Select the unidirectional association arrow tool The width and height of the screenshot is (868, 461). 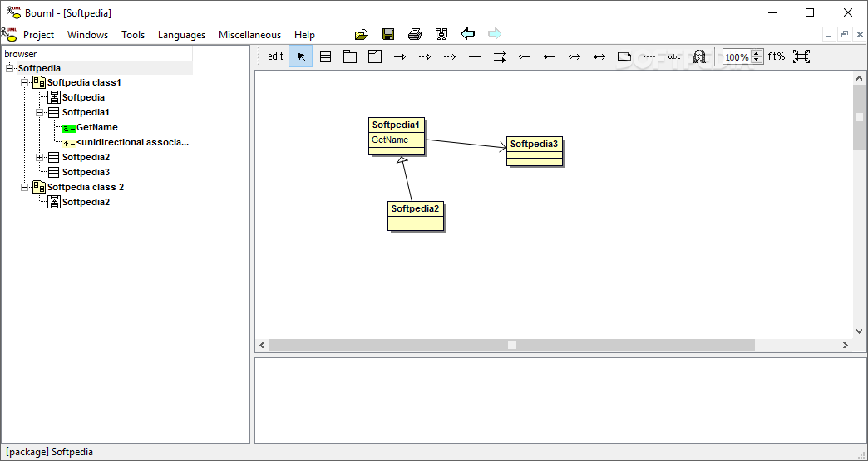[400, 56]
